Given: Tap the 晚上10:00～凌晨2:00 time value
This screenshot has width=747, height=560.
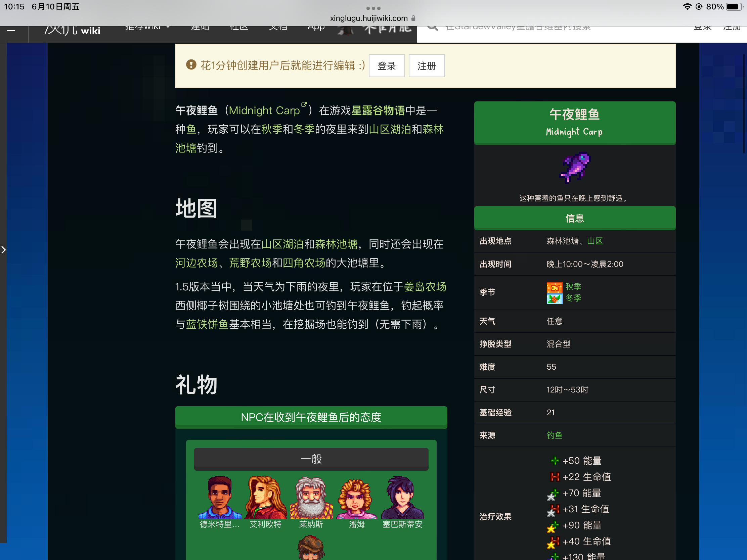Looking at the screenshot, I should [x=585, y=264].
